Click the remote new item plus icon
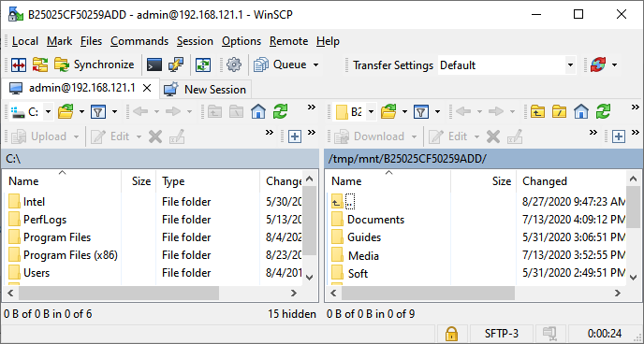 619,136
